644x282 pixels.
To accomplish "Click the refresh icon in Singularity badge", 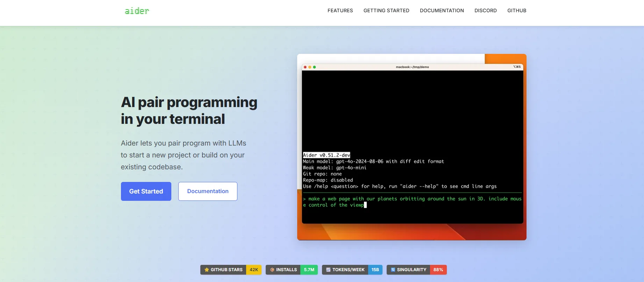I will tap(393, 270).
